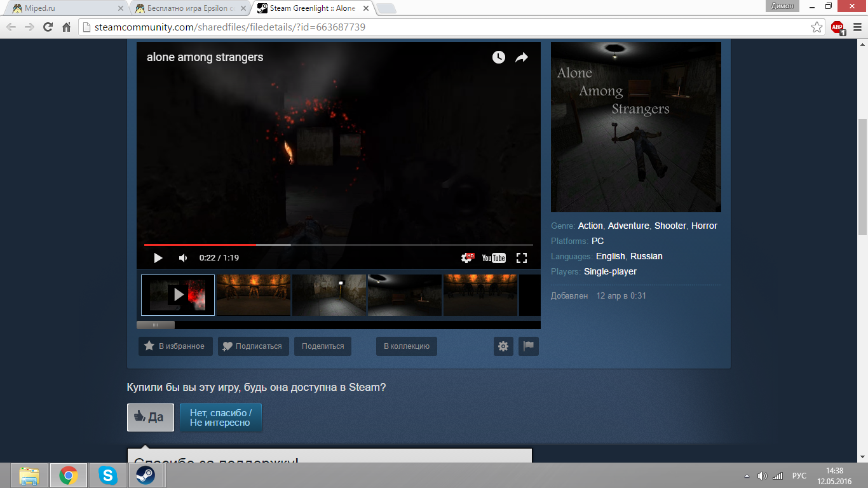868x488 pixels.
Task: Click the В коллекцию button
Action: tap(407, 346)
